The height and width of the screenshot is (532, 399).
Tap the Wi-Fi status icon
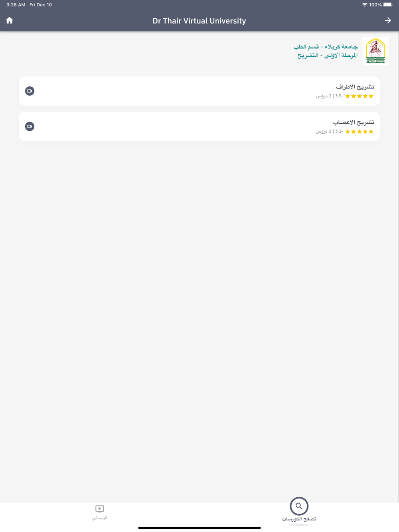click(364, 5)
